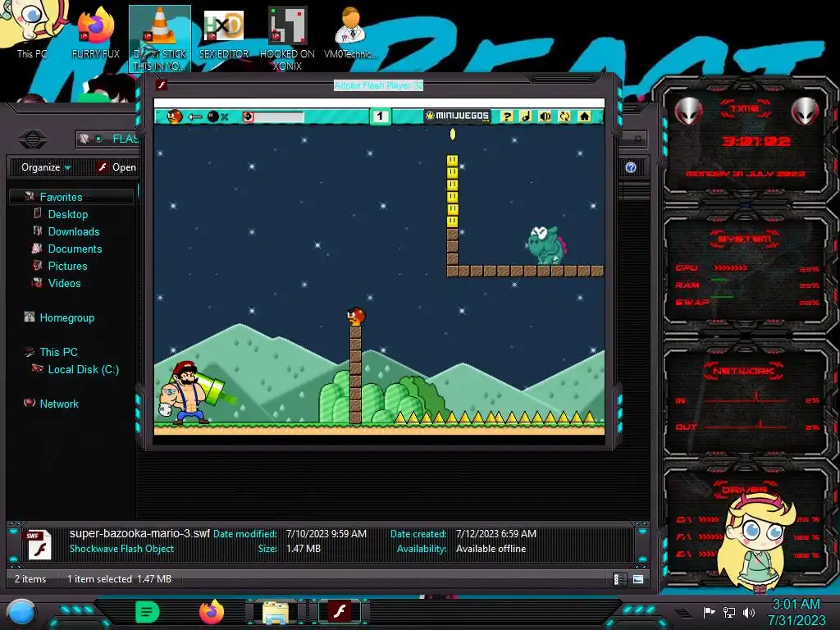
Task: Click the SWF file icon in details pane
Action: 39,545
